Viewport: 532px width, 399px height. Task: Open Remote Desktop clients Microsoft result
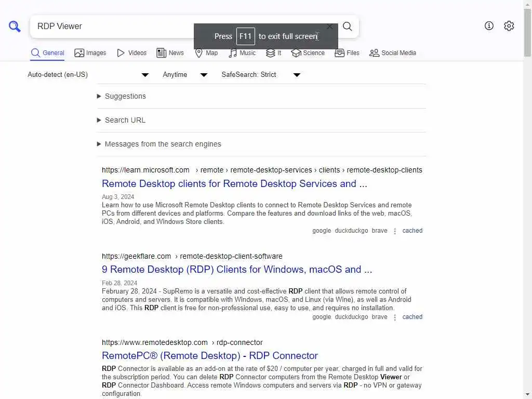click(x=234, y=183)
